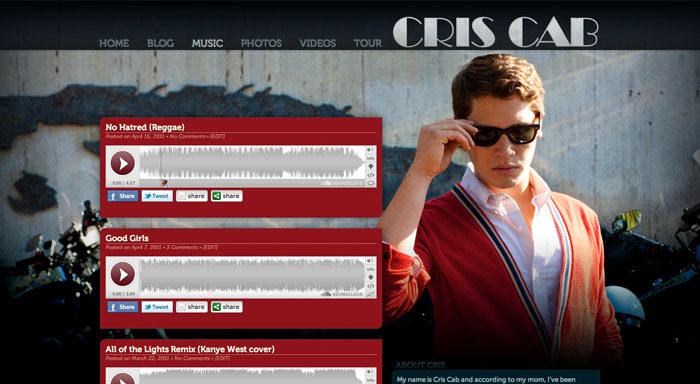This screenshot has height=384, width=700.
Task: Open SoundCloud logo on No Hatred player
Action: (x=342, y=183)
